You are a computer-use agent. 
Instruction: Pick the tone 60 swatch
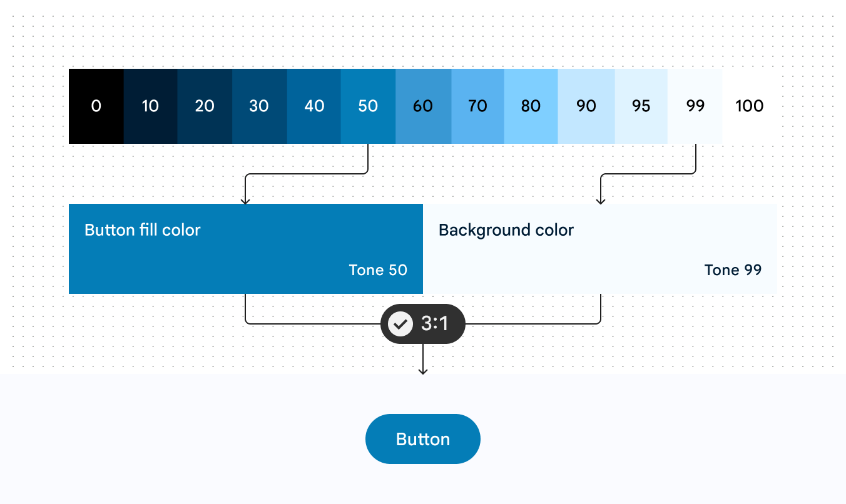pyautogui.click(x=424, y=106)
